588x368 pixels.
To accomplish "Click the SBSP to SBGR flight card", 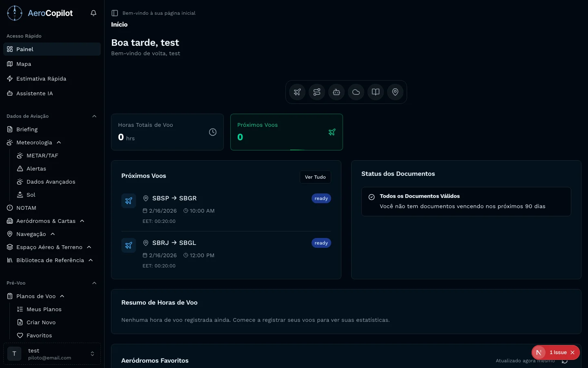I will click(226, 209).
